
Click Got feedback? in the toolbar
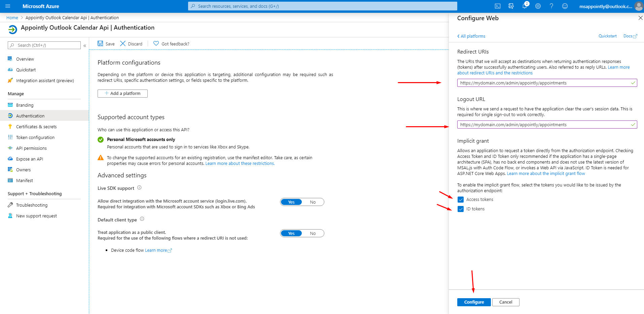pyautogui.click(x=171, y=44)
